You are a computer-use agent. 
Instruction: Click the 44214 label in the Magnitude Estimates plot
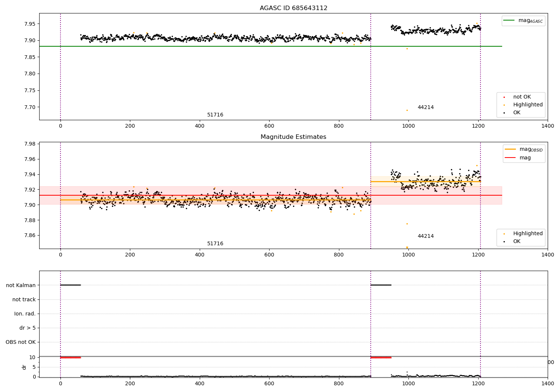point(426,236)
